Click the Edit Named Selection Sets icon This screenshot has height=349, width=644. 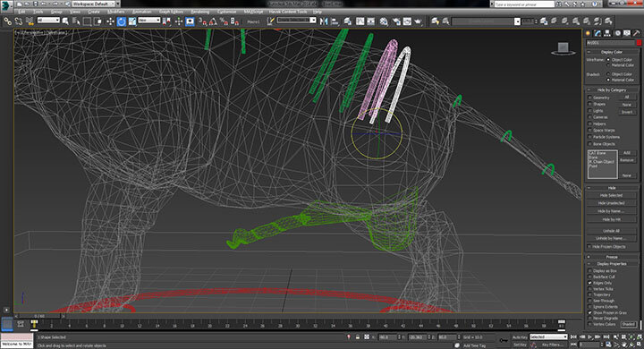[270, 21]
